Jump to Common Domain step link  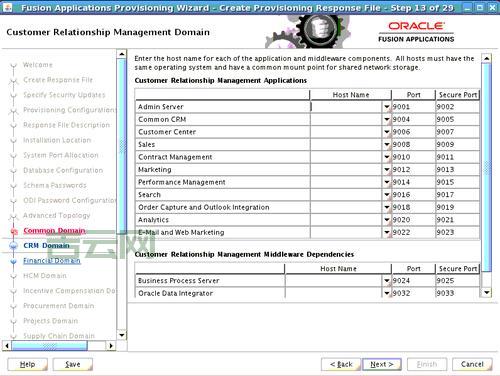click(x=54, y=231)
